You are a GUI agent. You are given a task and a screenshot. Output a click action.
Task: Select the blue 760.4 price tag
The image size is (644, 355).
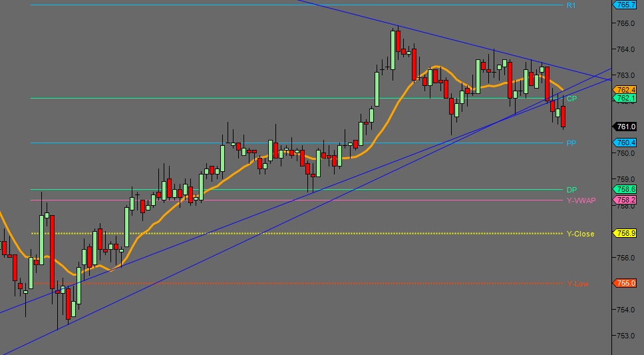625,143
